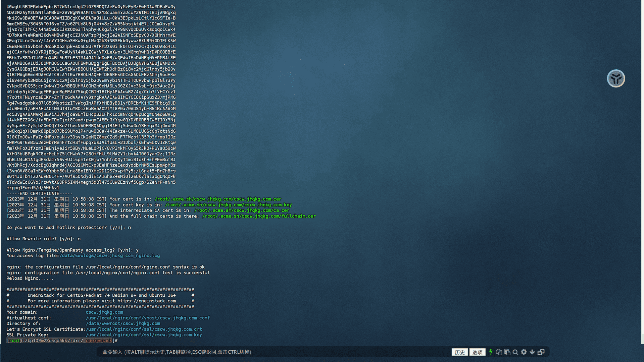Click the /data/wwwroot directory path

click(x=123, y=323)
